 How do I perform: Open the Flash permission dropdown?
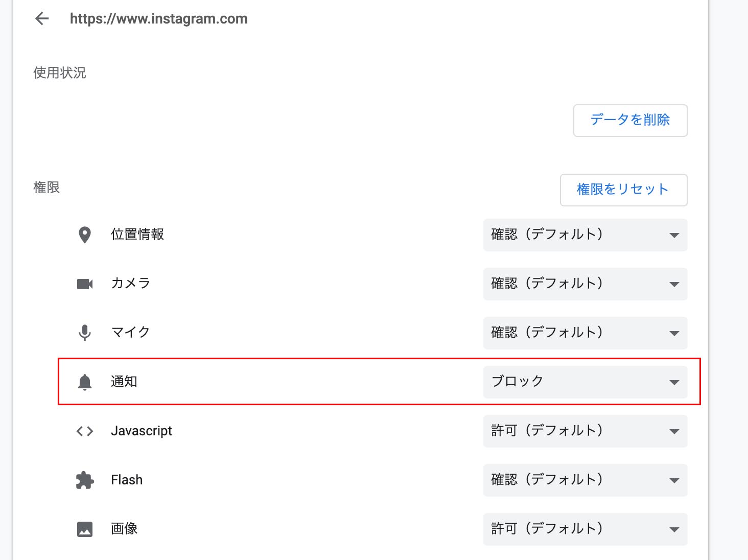[586, 480]
